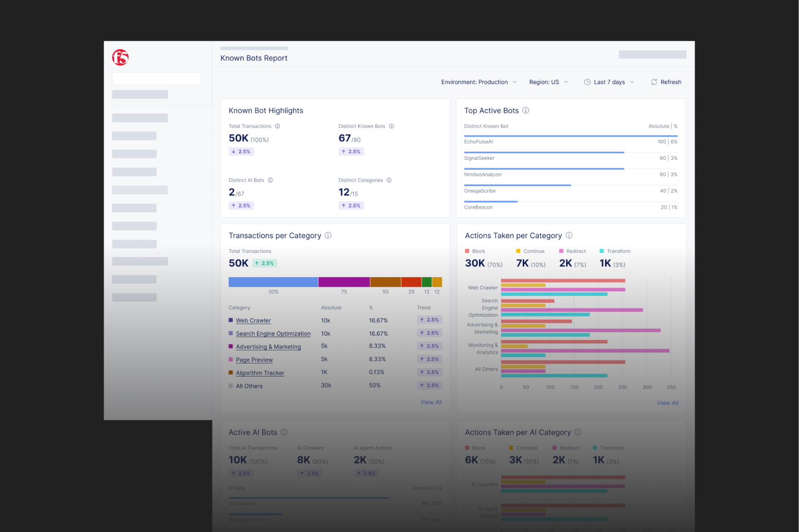The image size is (799, 532).
Task: Click the Algorithm Tracker row trend badge
Action: 430,373
